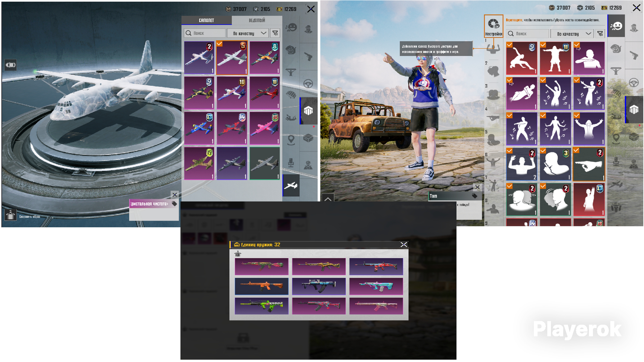This screenshot has height=362, width=644.
Task: Click the Поиск search field in emote screen
Action: click(527, 34)
